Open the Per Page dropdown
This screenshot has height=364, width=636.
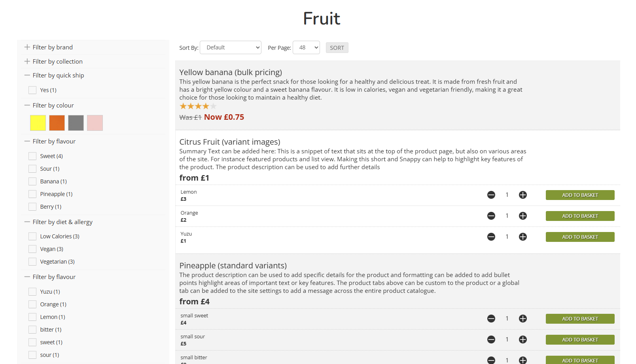click(306, 47)
